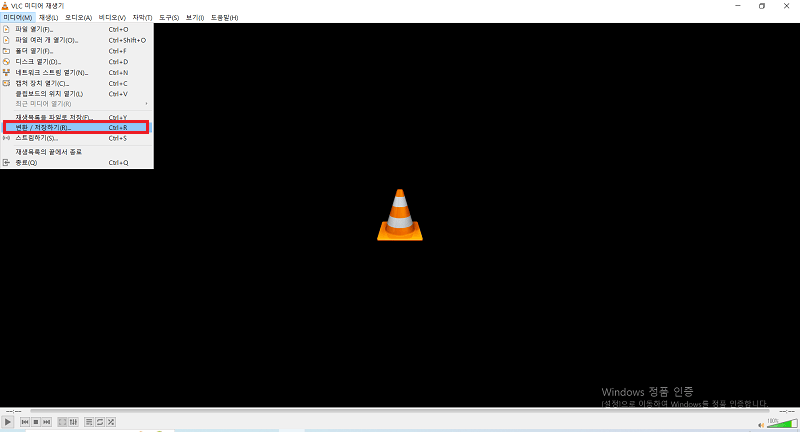Open the 보기(I) menu

pos(195,17)
